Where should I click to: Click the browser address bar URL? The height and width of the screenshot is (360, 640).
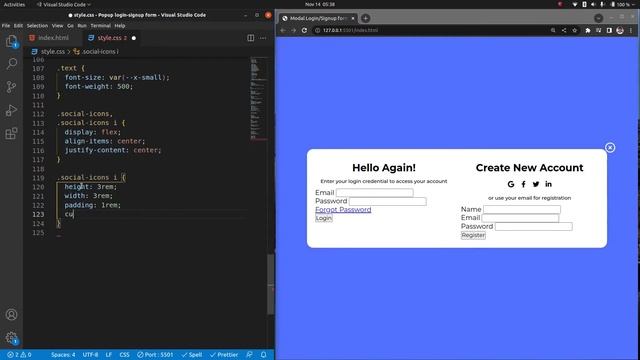click(350, 30)
